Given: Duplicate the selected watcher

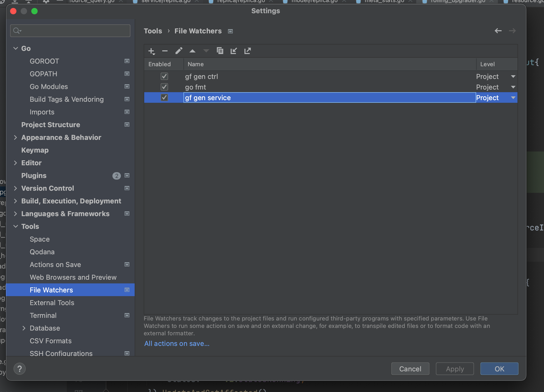Looking at the screenshot, I should pos(220,51).
